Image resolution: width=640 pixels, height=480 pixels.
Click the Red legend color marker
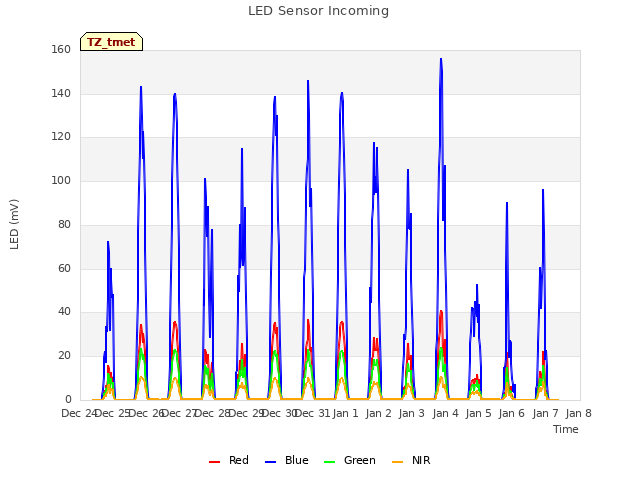point(214,462)
